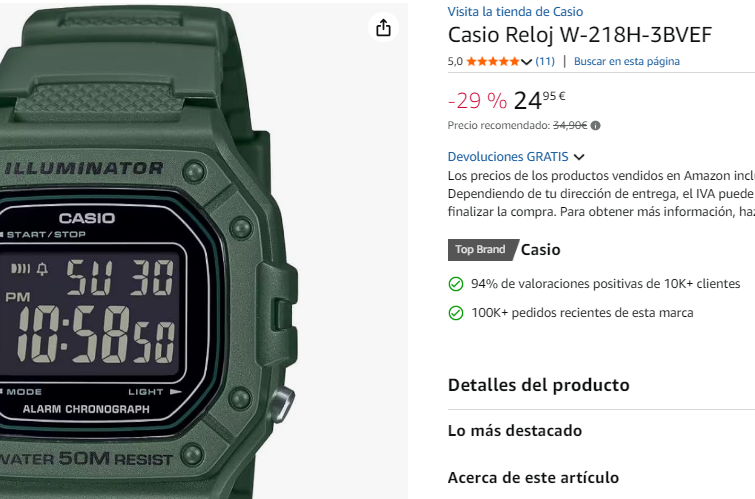
Task: Click the Lo más destacado section
Action: point(515,430)
